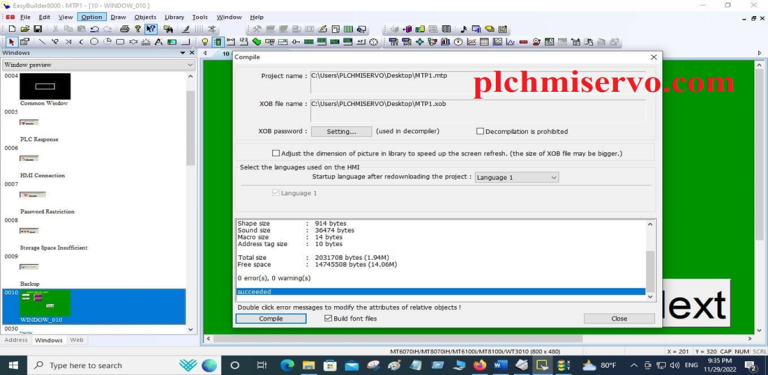The height and width of the screenshot is (375, 768).
Task: Click the green tag object icon
Action: [x=257, y=42]
